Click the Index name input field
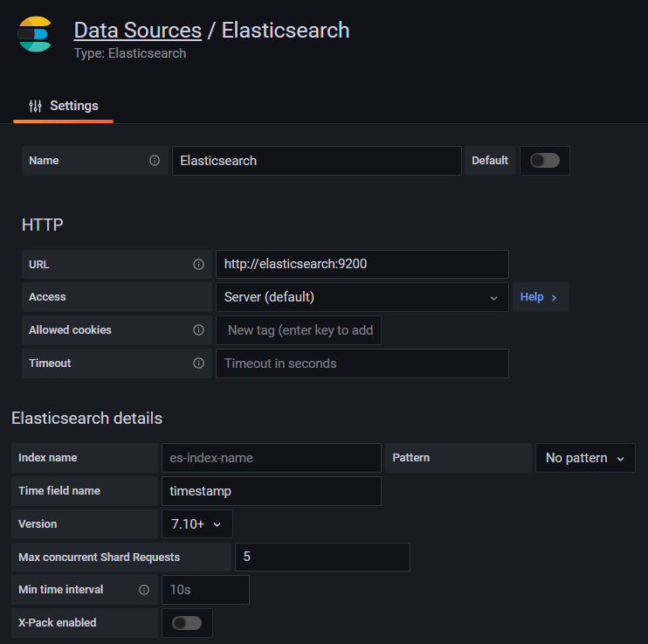Viewport: 648px width, 644px height. (x=271, y=458)
